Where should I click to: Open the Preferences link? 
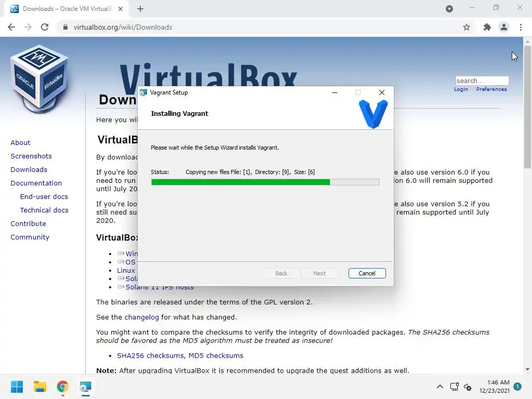click(x=491, y=89)
